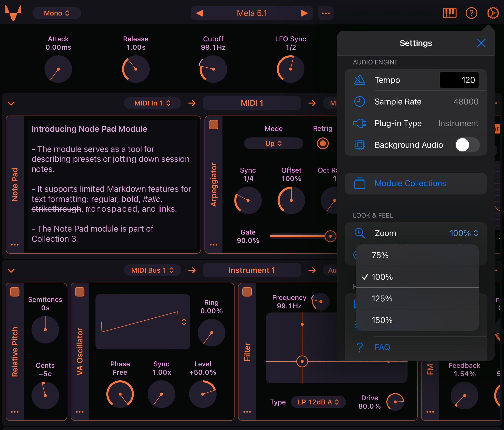Open the filter Type LP 12dB A dropdown
The image size is (504, 430).
[318, 402]
